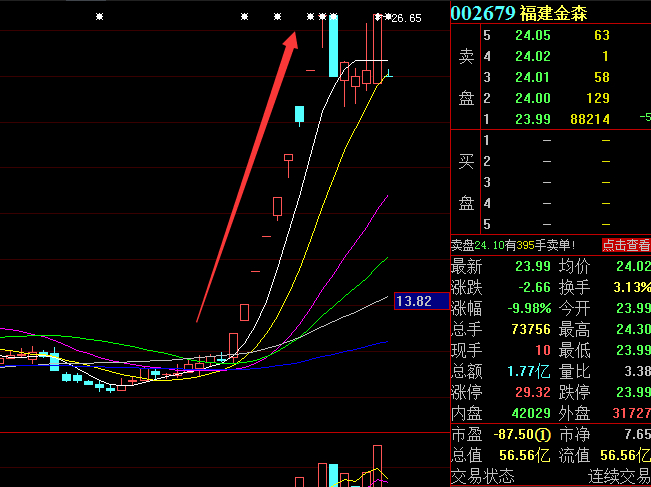The width and height of the screenshot is (651, 487).
Task: Click the stock code 002679
Action: click(483, 13)
